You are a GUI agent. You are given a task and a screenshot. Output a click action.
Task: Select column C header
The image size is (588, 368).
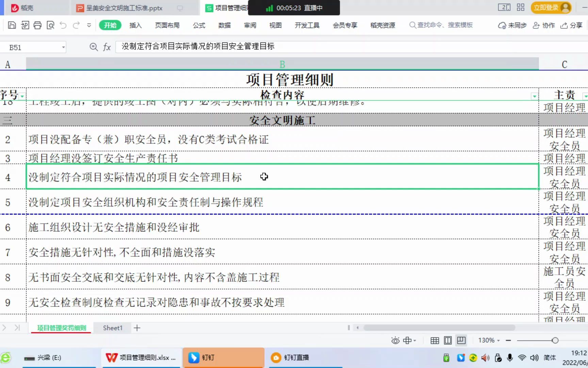coord(564,64)
